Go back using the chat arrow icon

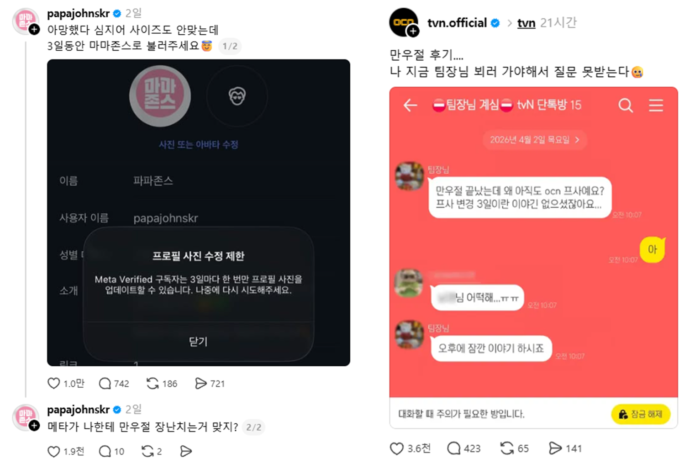point(410,105)
